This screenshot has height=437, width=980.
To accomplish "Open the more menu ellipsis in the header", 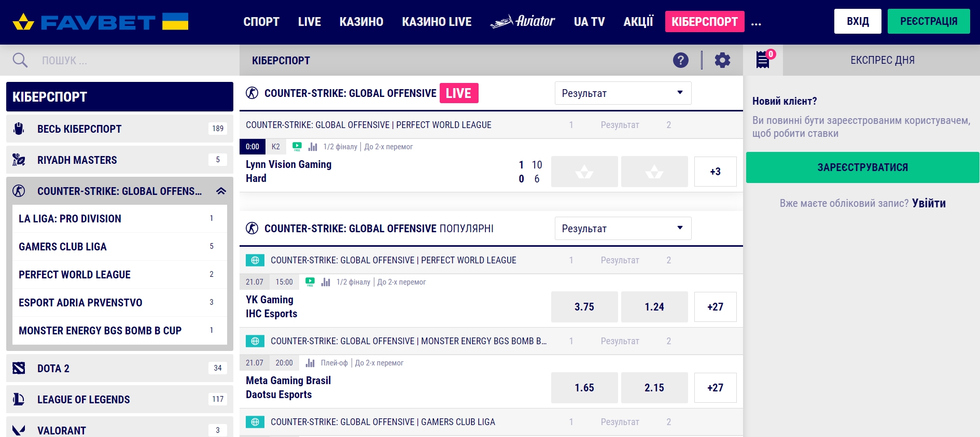I will point(756,22).
